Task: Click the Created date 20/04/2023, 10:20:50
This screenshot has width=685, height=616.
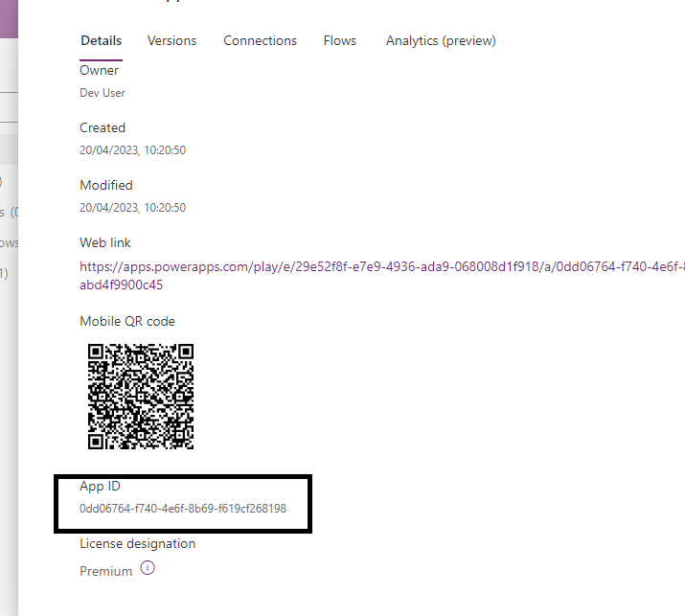Action: (x=132, y=150)
